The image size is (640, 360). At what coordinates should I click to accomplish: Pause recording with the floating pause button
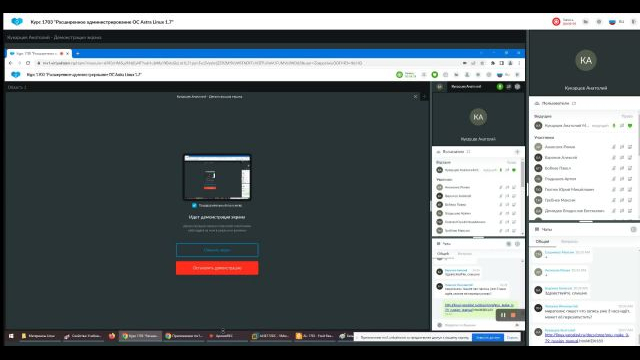(503, 315)
